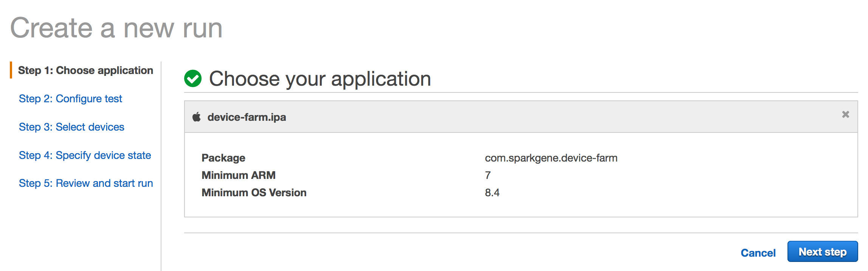Viewport: 868px width, 271px height.
Task: Select the 8.4 OS version value
Action: click(x=492, y=193)
